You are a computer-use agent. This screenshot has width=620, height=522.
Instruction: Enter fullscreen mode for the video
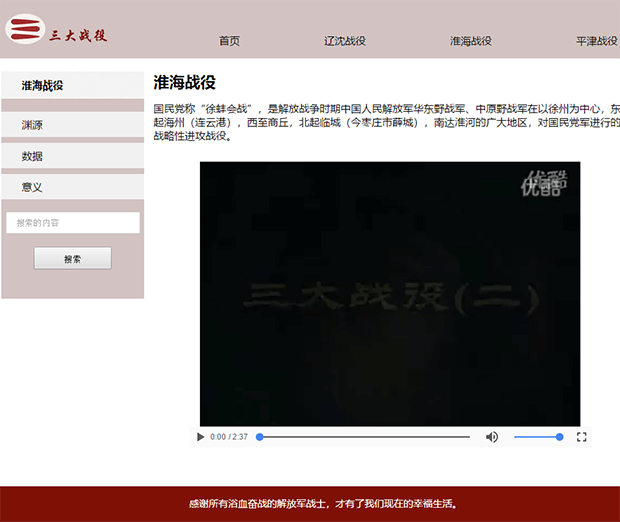(581, 437)
